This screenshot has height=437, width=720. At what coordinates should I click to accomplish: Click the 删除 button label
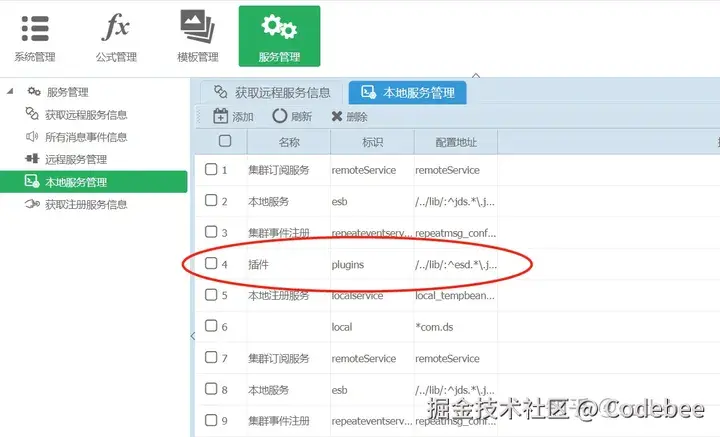[357, 117]
